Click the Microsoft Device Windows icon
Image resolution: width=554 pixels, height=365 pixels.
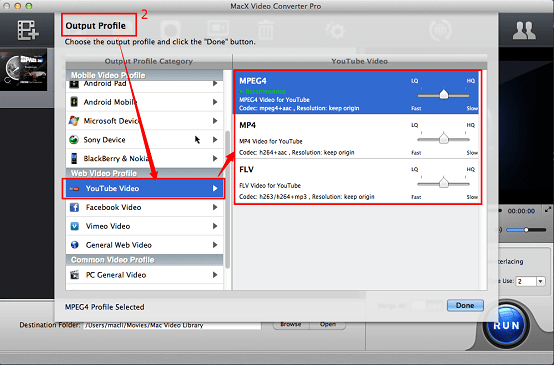click(x=74, y=121)
